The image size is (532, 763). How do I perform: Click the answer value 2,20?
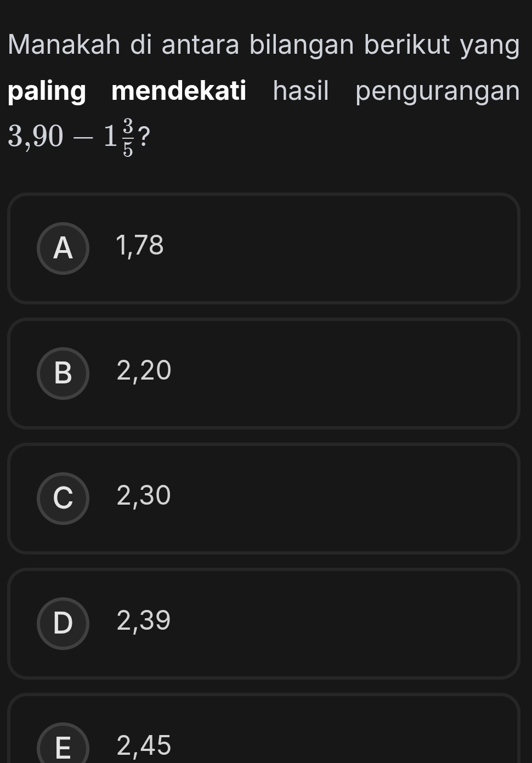coord(144,371)
